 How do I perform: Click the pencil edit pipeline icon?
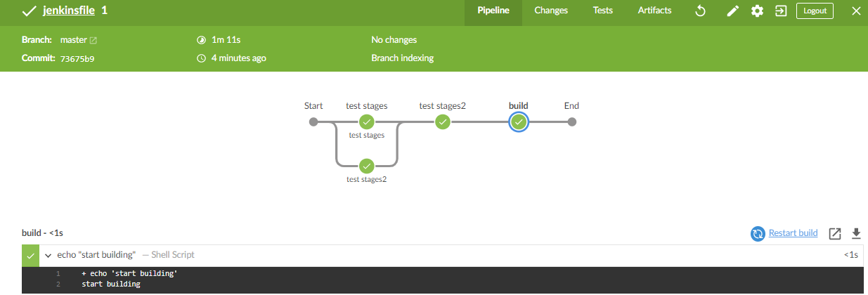click(732, 11)
